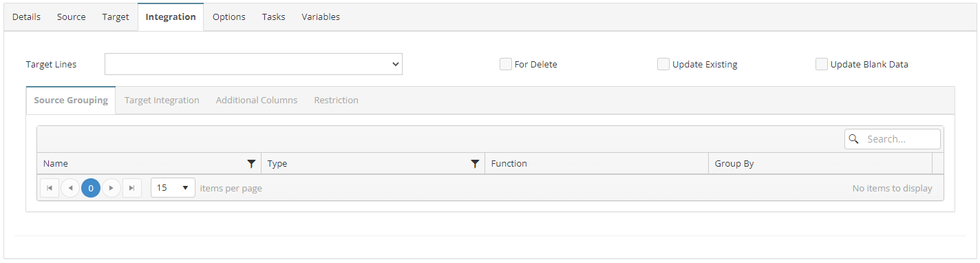Go to first page arrow icon
980x263 pixels.
coord(50,188)
